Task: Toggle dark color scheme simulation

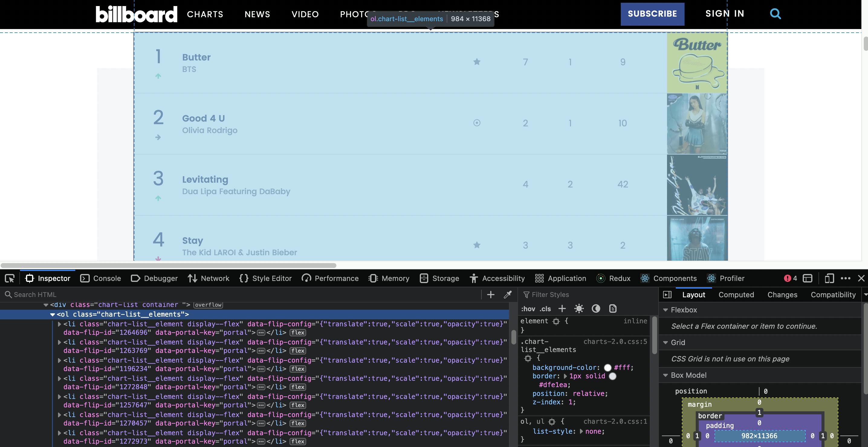Action: pos(596,308)
